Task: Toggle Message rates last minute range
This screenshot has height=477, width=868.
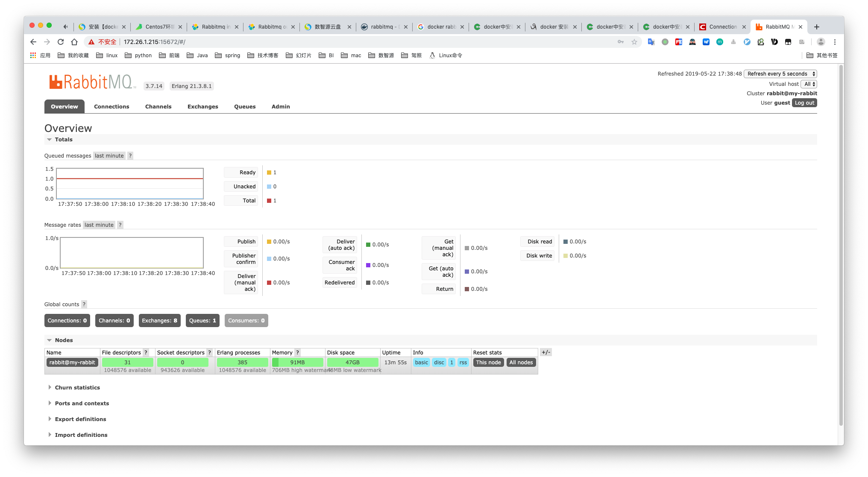Action: coord(99,225)
